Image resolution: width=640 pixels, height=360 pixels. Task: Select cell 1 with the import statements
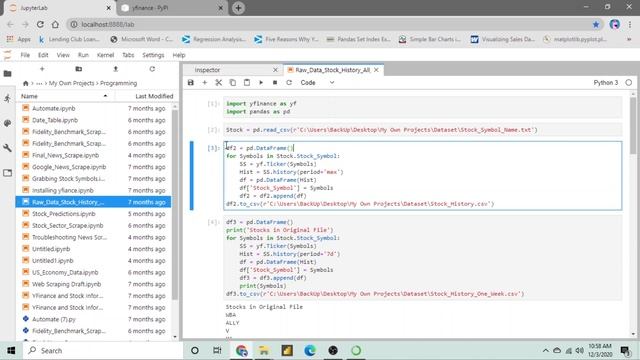coord(422,107)
